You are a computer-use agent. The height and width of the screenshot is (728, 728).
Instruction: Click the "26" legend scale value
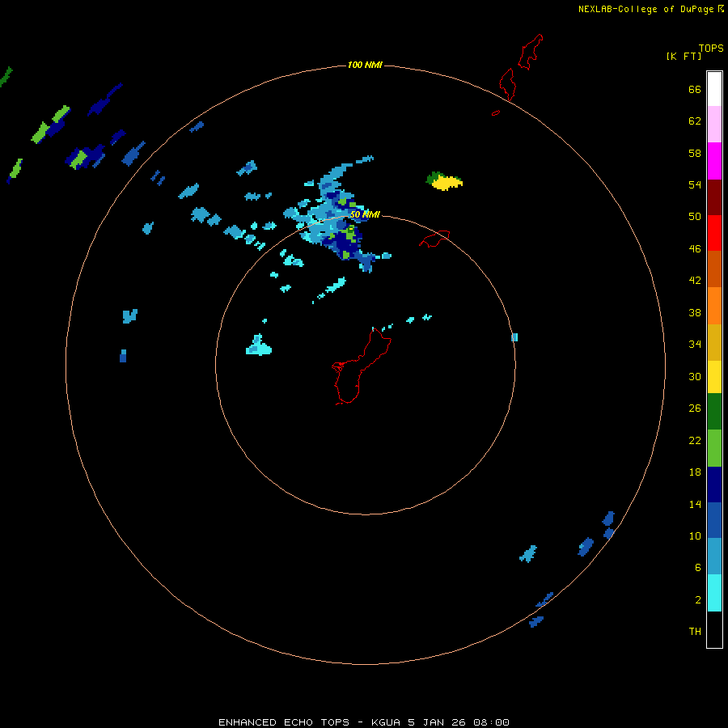pos(695,408)
